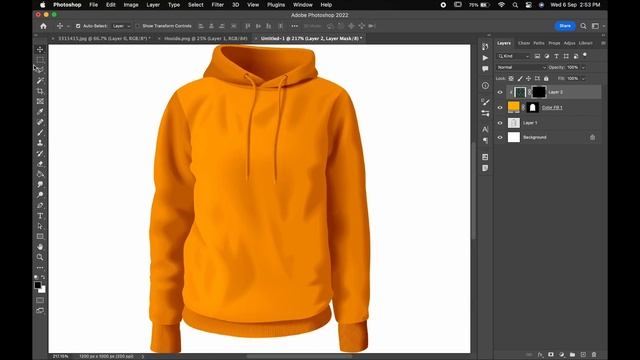Create a new group folder icon
640x360 pixels.
click(572, 355)
